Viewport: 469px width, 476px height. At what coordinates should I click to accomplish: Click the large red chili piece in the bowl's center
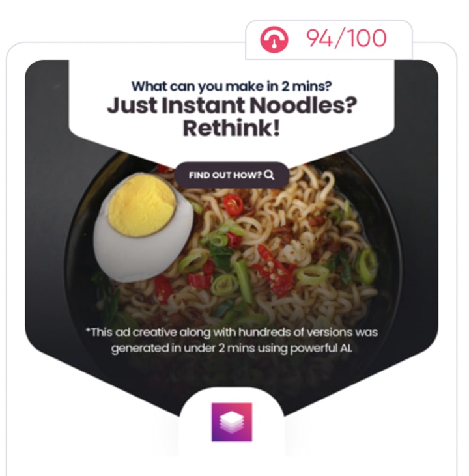275,269
